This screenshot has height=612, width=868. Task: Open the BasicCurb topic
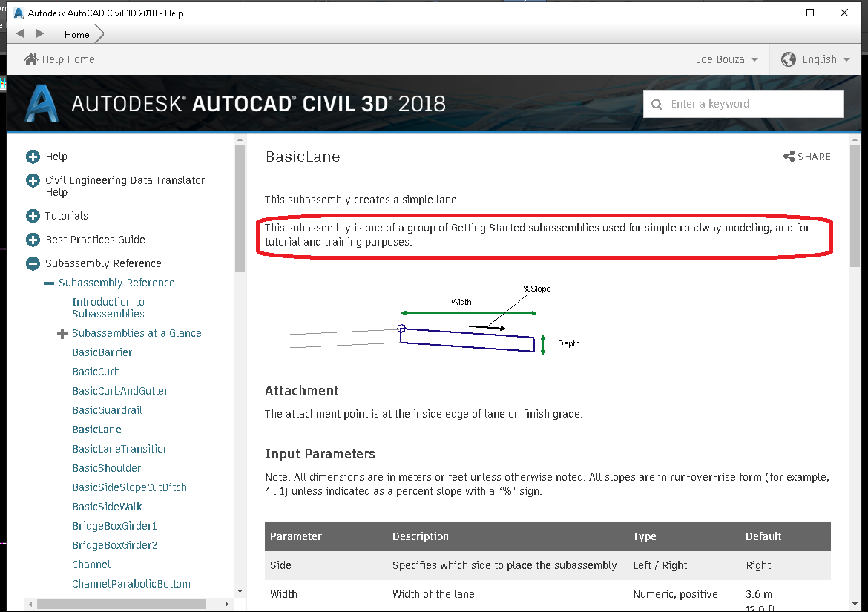[x=96, y=372]
